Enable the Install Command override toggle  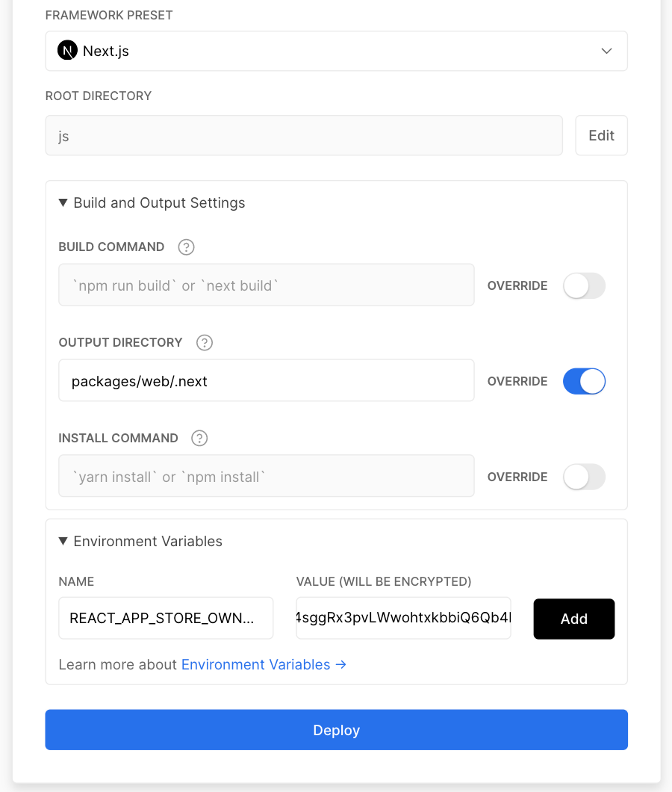tap(584, 477)
